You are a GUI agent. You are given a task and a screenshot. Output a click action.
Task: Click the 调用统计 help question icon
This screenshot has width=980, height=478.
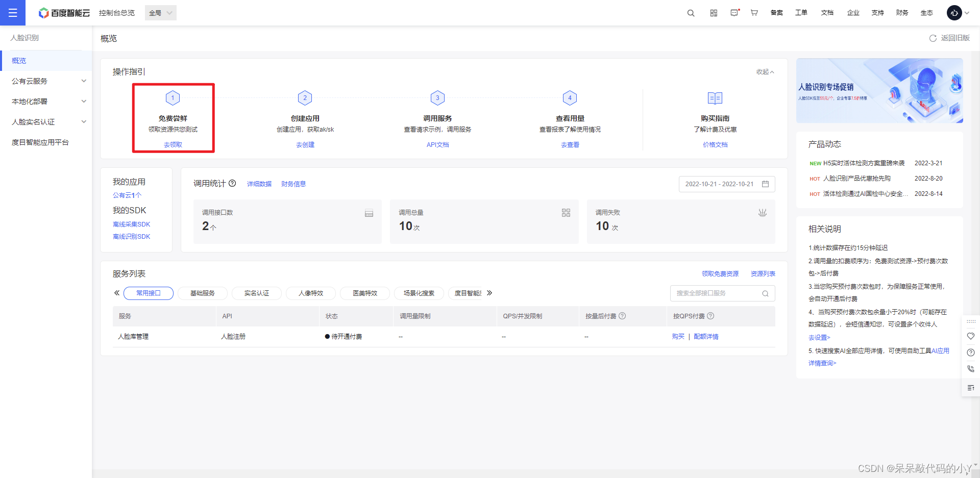pos(232,183)
